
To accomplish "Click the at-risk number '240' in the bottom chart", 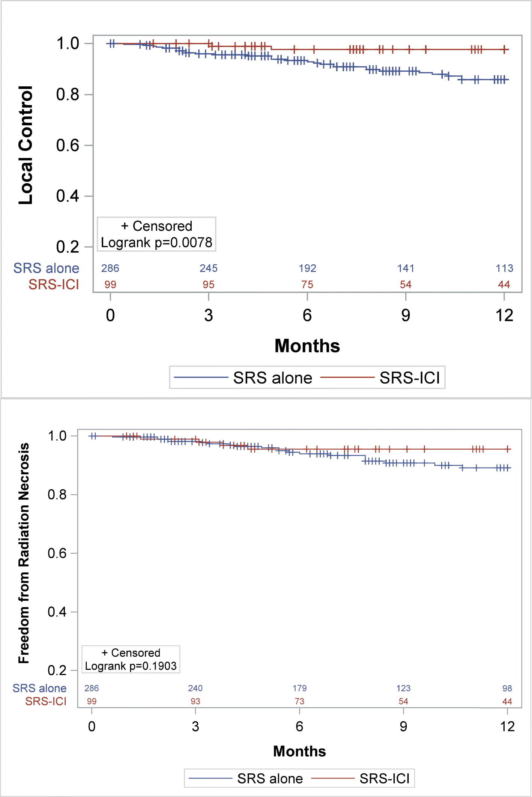I will [x=195, y=688].
